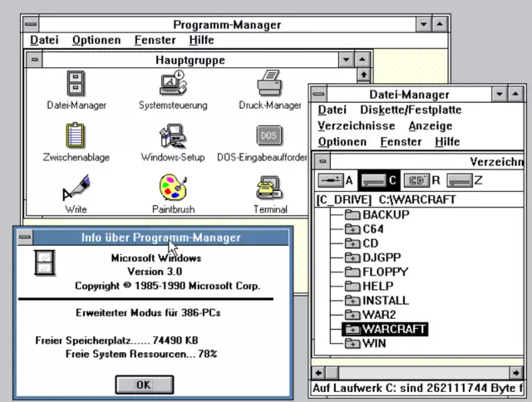Expand the DJGPP folder plus icon
The height and width of the screenshot is (402, 532).
[x=352, y=257]
